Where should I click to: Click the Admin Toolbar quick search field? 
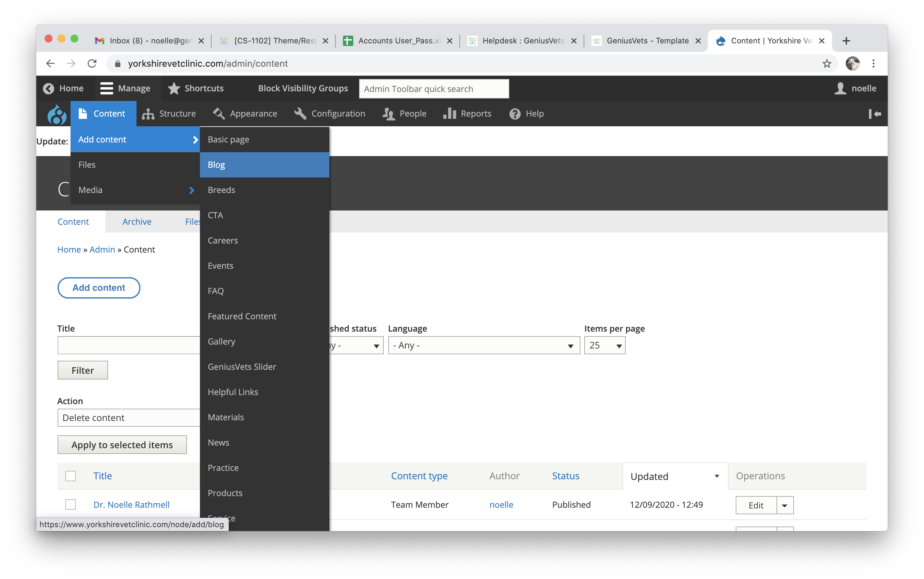coord(434,89)
